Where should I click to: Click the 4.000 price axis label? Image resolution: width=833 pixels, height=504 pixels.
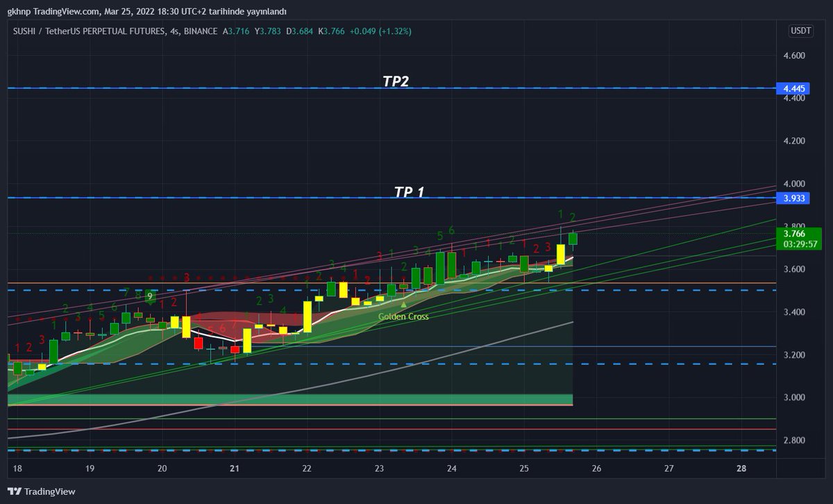pyautogui.click(x=793, y=184)
